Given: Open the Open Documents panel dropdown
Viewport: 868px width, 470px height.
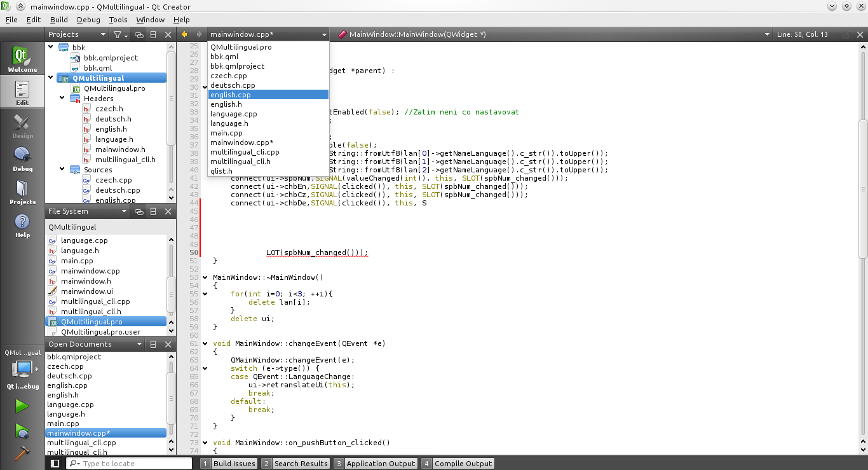Looking at the screenshot, I should tap(95, 344).
